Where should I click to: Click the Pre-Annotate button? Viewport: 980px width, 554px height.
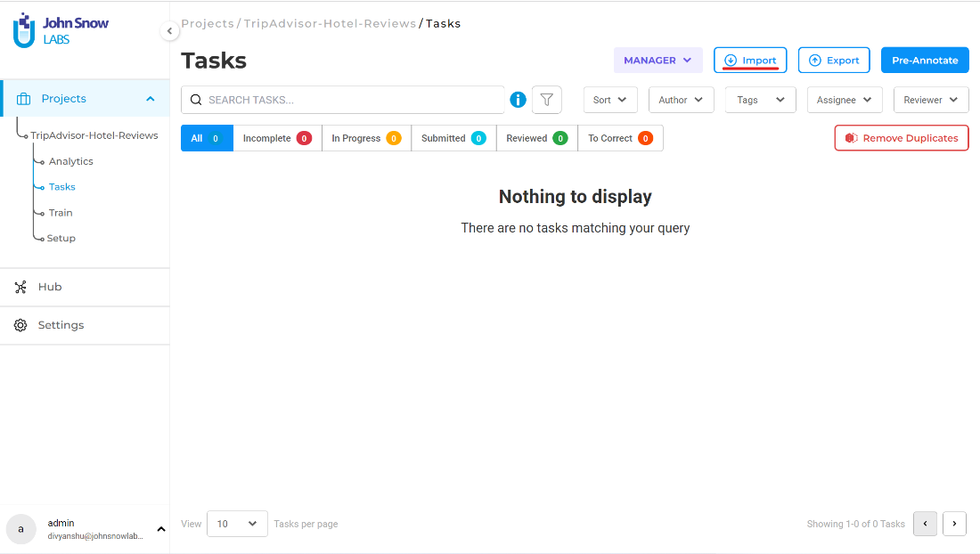pos(925,60)
